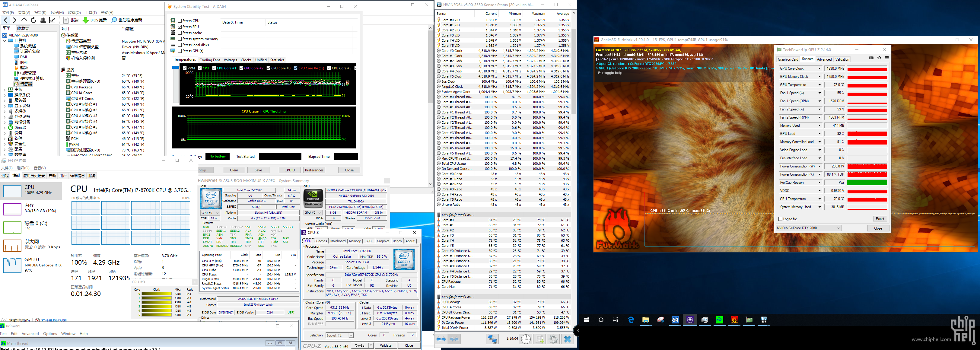Viewport: 980px width, 350px height.
Task: Go forward in AIDA64 toolbar
Action: [x=14, y=20]
